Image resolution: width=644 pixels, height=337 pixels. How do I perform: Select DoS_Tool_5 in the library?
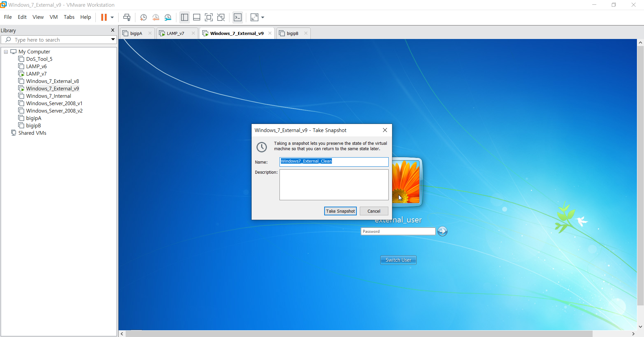pos(39,59)
